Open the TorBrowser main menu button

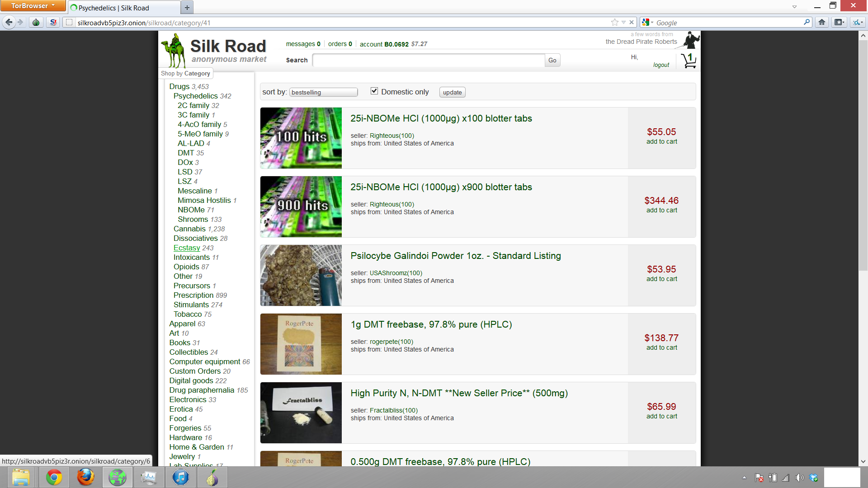click(33, 5)
